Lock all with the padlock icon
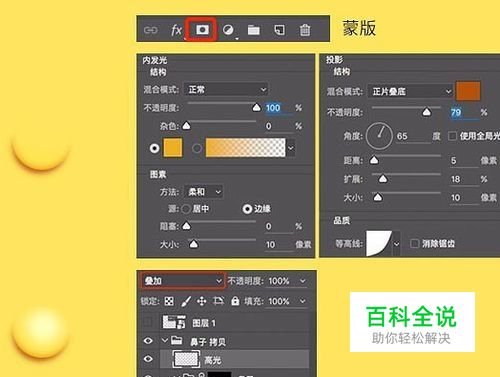Viewport: 500px width, 377px height. click(x=235, y=301)
